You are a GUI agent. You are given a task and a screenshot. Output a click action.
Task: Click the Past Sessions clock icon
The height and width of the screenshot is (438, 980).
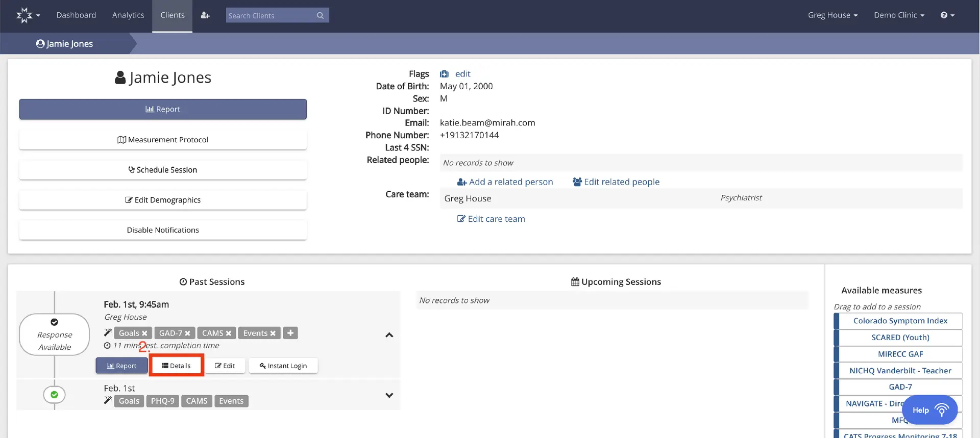coord(183,282)
